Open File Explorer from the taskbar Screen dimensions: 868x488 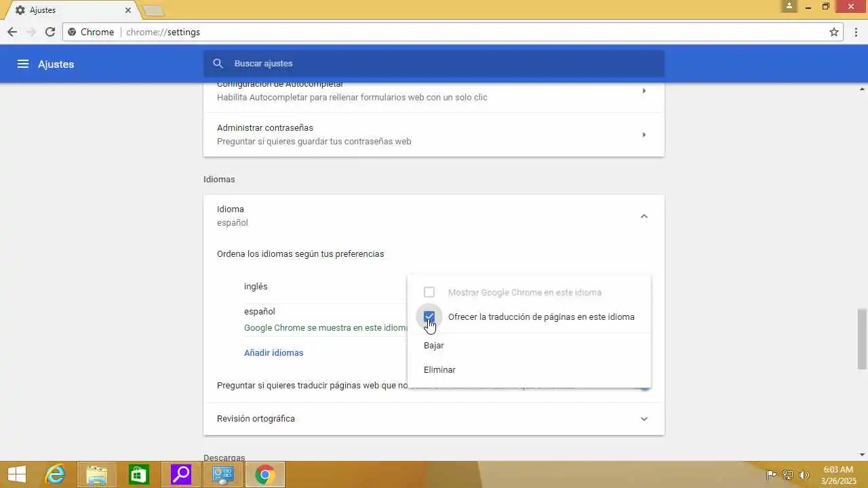(x=96, y=474)
